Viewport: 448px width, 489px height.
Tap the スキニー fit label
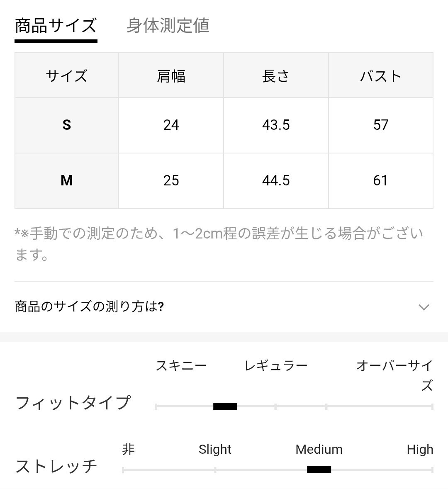pyautogui.click(x=181, y=366)
